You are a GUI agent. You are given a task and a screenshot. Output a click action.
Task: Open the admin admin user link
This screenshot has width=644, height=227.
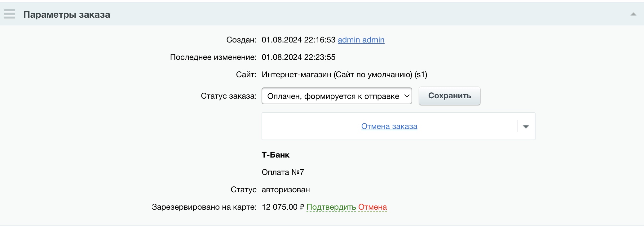(361, 40)
